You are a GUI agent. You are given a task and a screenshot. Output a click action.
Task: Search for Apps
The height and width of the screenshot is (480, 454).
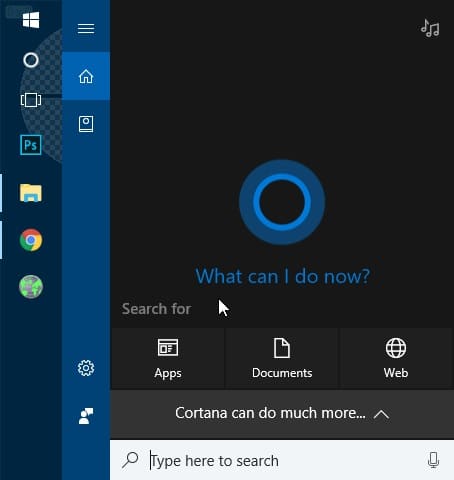click(168, 359)
